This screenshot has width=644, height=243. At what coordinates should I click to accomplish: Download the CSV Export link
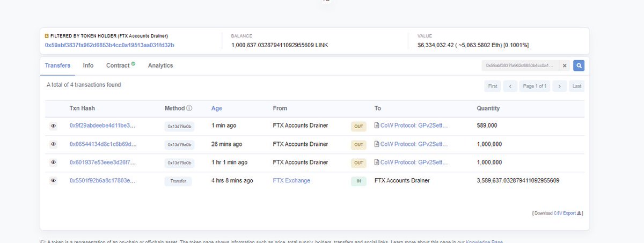(x=565, y=213)
